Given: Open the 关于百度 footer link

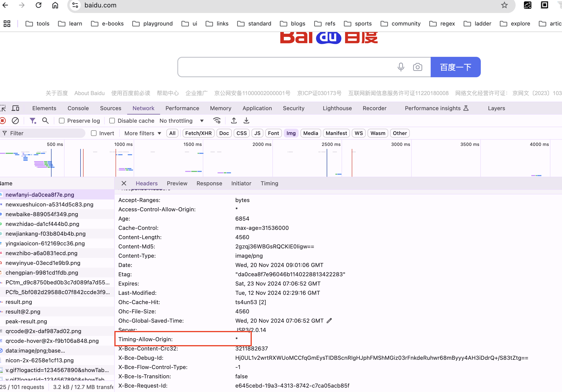Looking at the screenshot, I should click(57, 93).
